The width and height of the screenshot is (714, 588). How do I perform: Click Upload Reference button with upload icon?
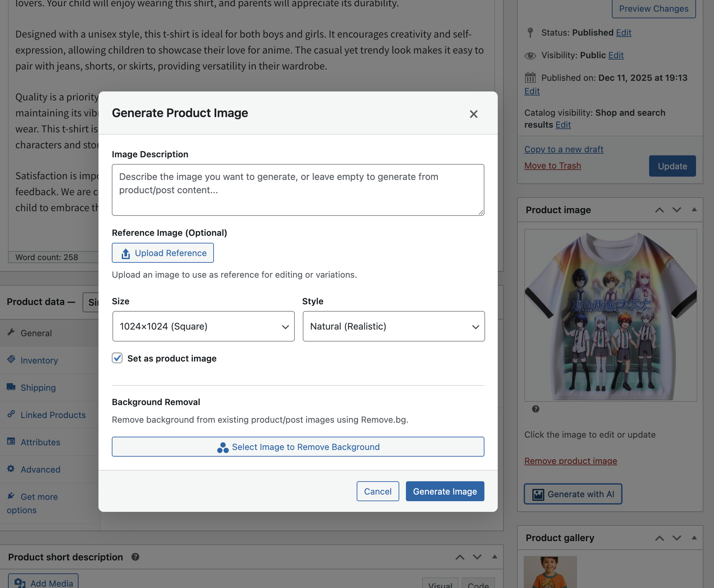(163, 253)
